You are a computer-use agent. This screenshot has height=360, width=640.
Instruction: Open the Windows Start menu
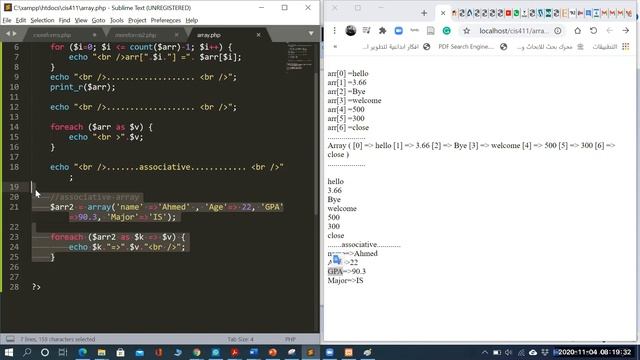8,352
